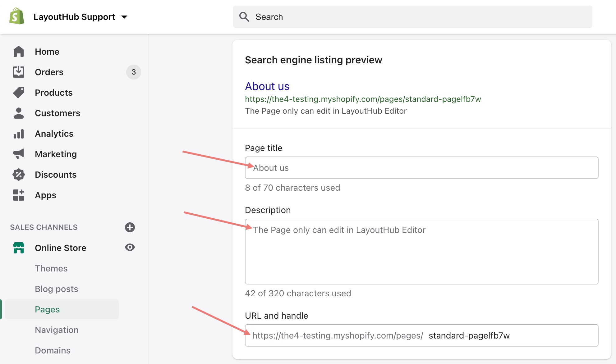Viewport: 616px width, 364px height.
Task: Click the Apps grid icon
Action: (x=19, y=195)
